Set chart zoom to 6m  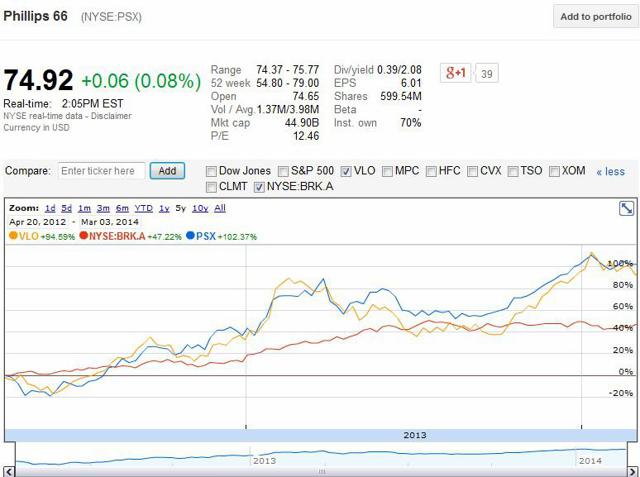(x=122, y=208)
